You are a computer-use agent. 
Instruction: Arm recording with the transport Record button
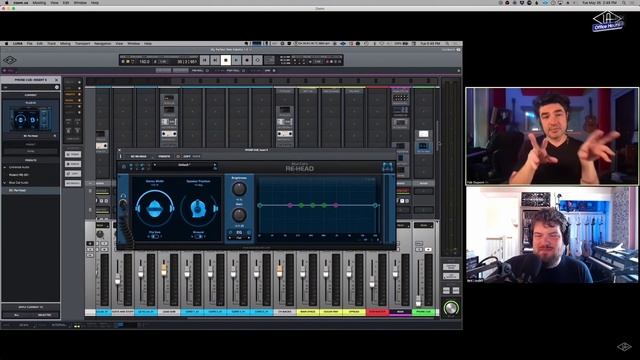coord(247,60)
